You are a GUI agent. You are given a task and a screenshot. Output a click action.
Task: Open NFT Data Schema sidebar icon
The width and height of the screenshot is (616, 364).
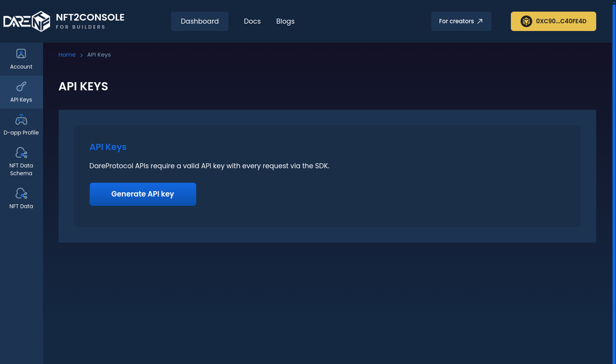(21, 152)
